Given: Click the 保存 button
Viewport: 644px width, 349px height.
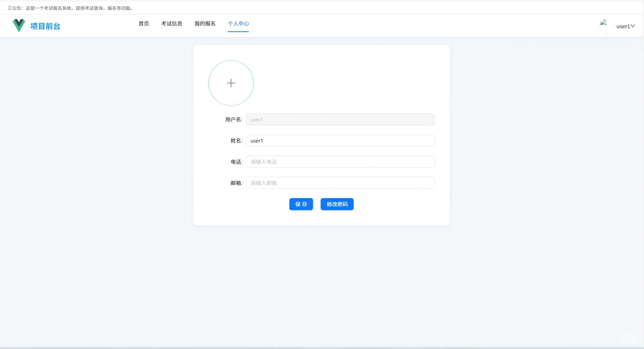Looking at the screenshot, I should [x=301, y=204].
